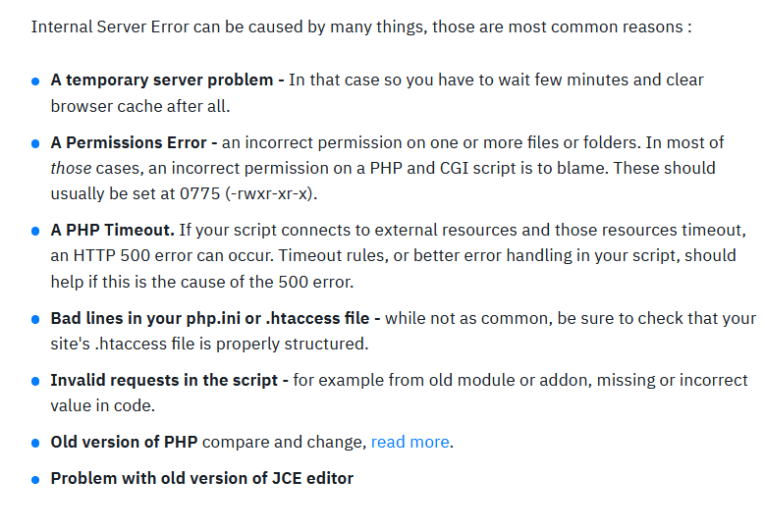This screenshot has height=532, width=765.
Task: Click the bullet beside "A PHP Timeout"
Action: [36, 233]
